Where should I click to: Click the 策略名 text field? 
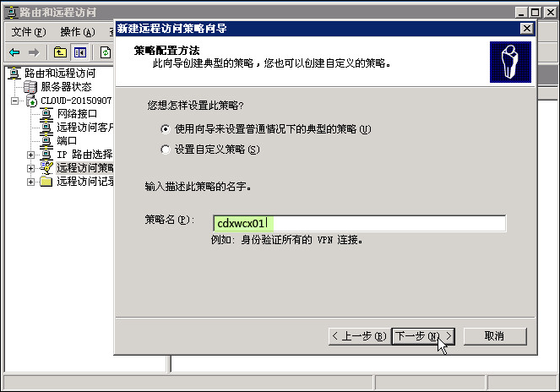(359, 223)
